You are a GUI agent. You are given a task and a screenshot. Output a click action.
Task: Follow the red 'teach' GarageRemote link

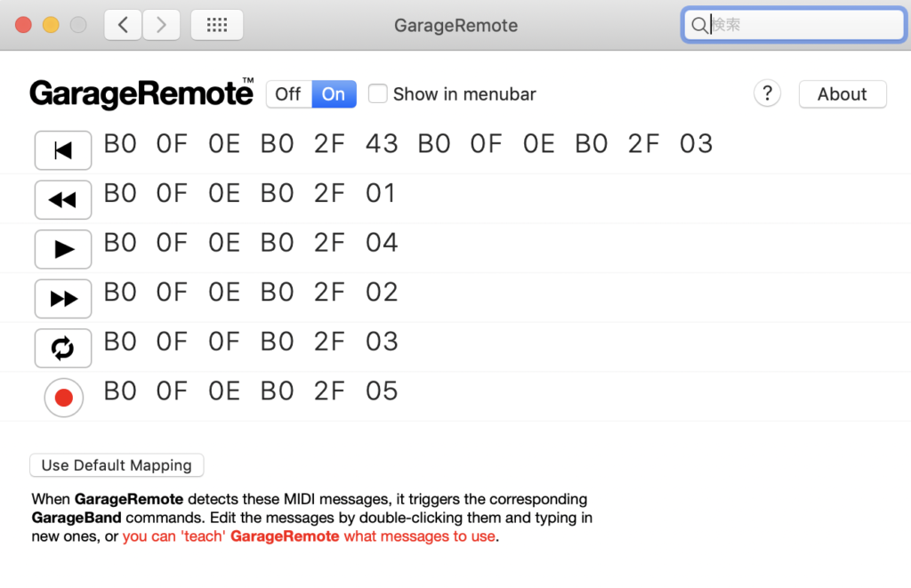309,536
